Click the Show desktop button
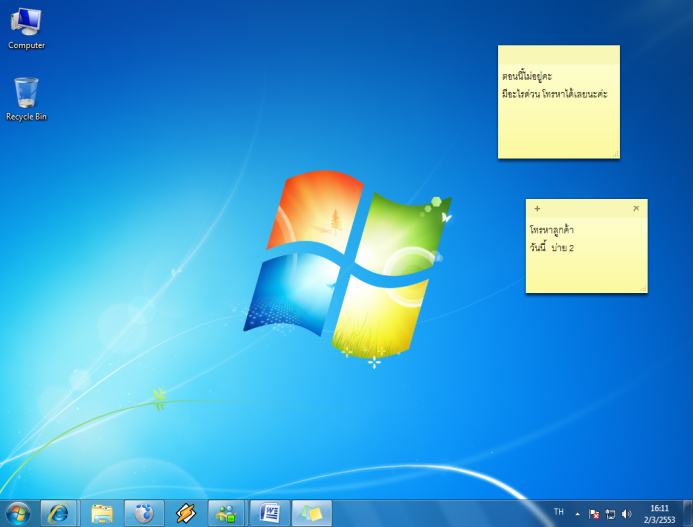 pos(688,513)
